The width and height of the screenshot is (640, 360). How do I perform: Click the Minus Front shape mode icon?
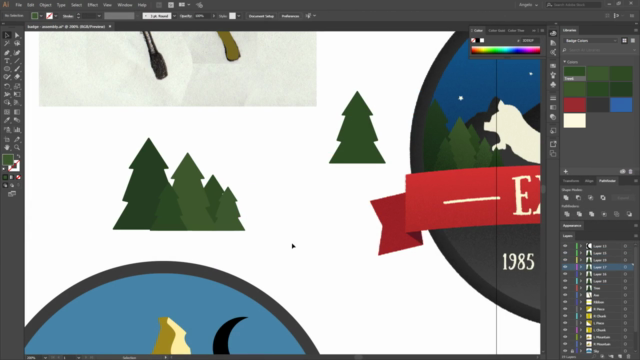[x=578, y=198]
